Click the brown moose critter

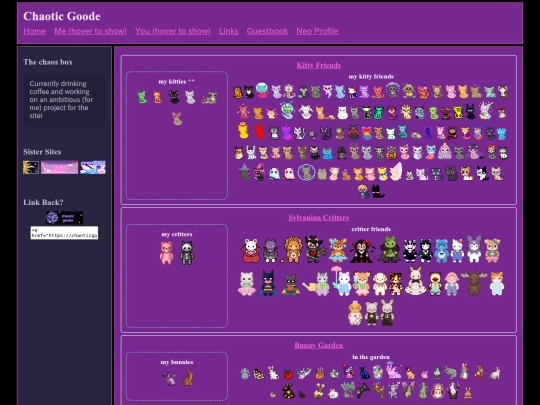(474, 283)
